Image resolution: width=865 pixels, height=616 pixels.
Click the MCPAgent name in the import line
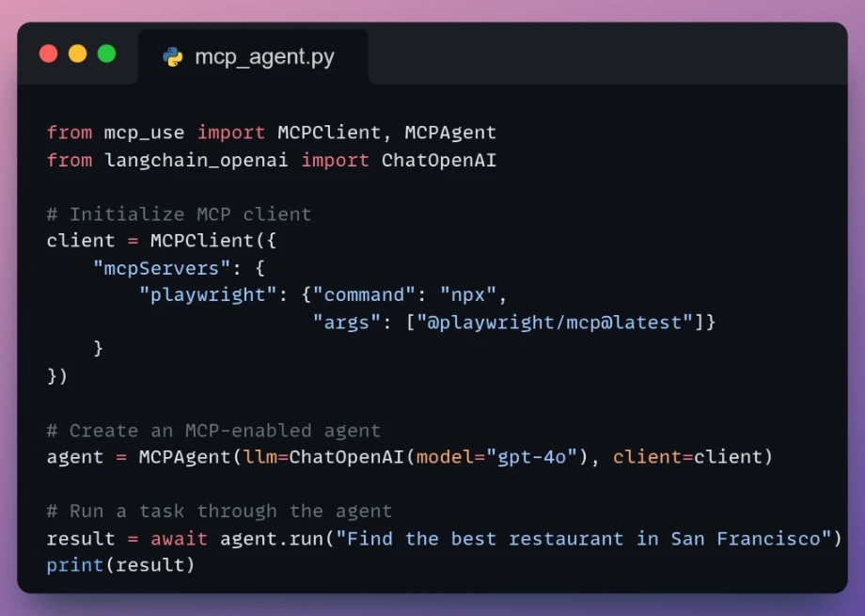[x=450, y=133]
